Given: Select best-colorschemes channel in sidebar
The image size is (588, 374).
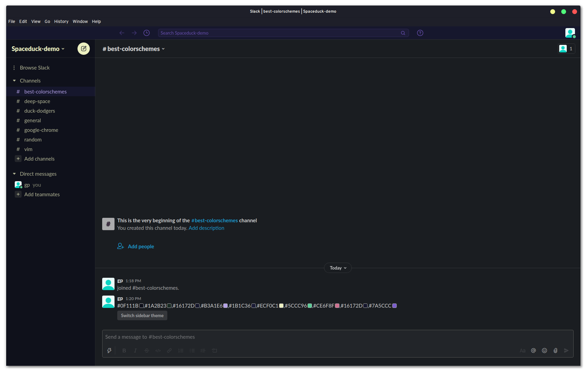Looking at the screenshot, I should (50, 91).
